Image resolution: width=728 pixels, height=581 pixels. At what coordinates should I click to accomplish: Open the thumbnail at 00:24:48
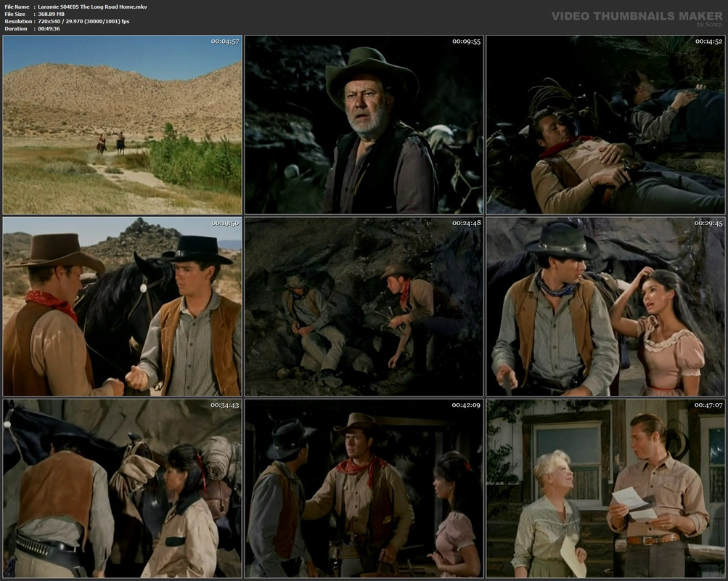[x=364, y=306]
